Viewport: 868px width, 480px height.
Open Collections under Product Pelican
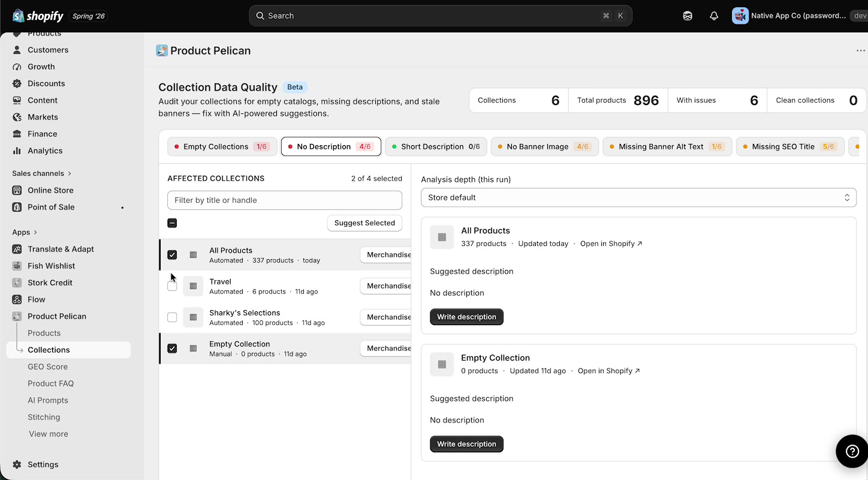pyautogui.click(x=68, y=350)
